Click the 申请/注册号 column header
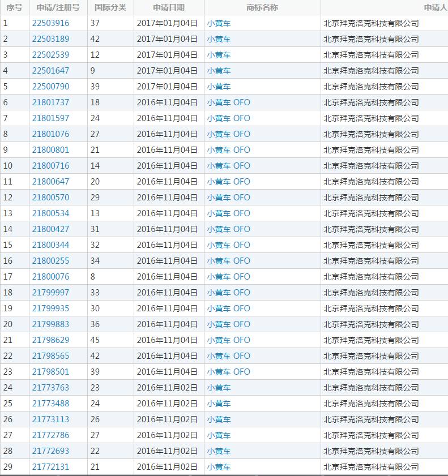 point(58,7)
